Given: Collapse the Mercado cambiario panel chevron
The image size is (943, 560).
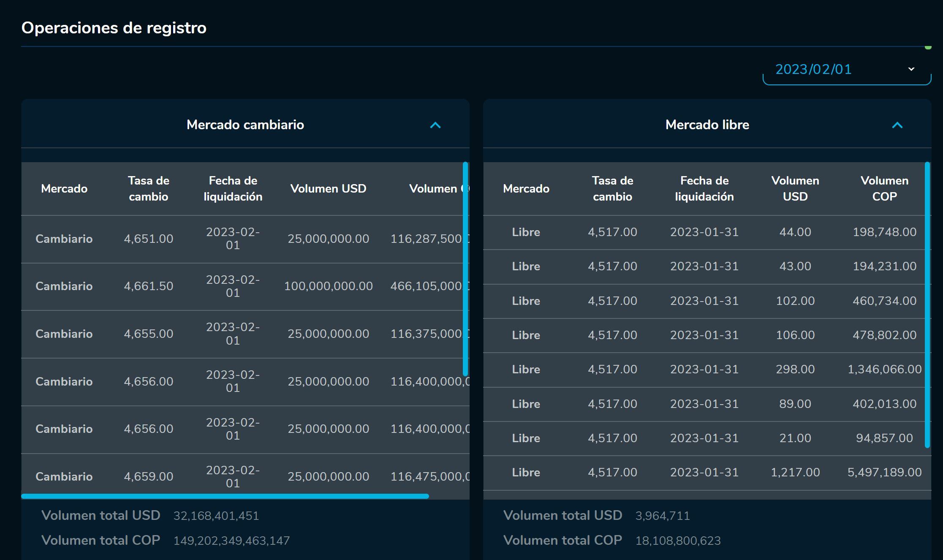Looking at the screenshot, I should click(x=435, y=125).
